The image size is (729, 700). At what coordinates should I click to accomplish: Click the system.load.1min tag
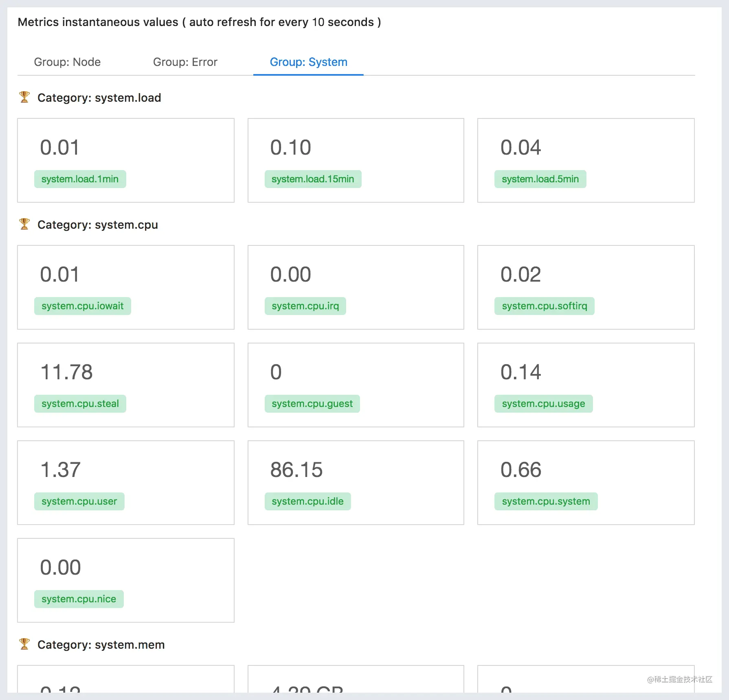(80, 179)
